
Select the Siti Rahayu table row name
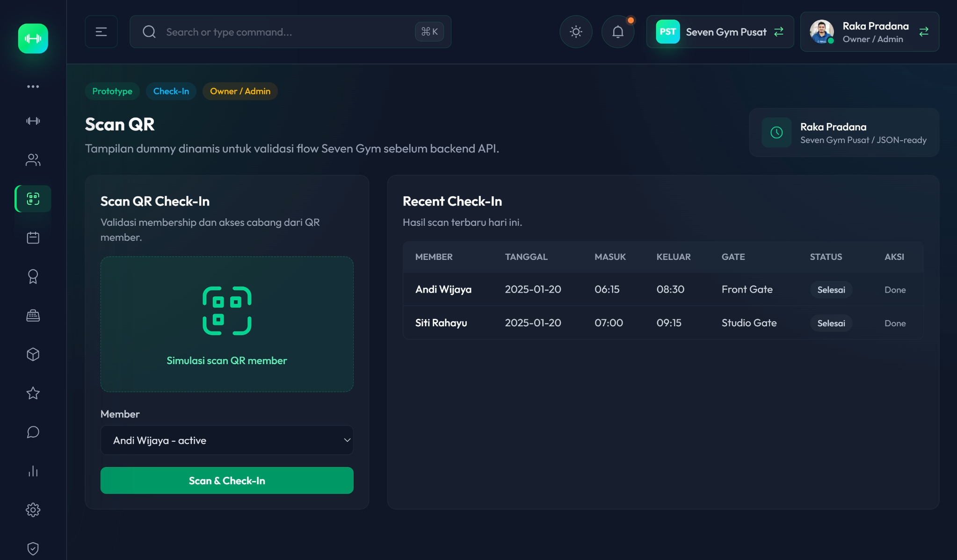tap(441, 323)
